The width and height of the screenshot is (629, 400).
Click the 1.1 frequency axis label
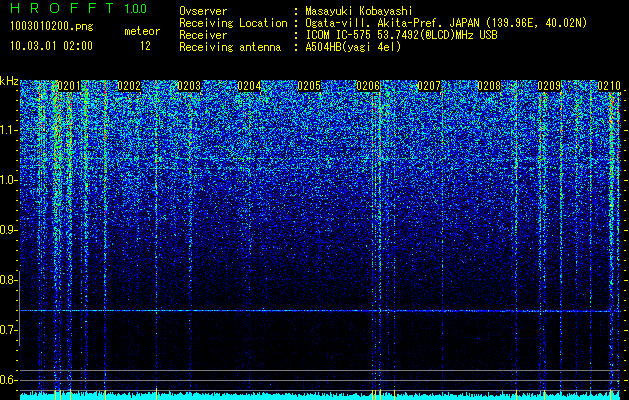pos(9,130)
